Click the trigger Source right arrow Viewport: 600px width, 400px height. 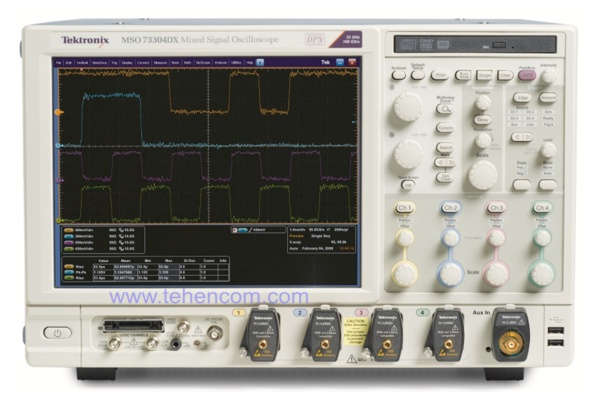coord(527,137)
